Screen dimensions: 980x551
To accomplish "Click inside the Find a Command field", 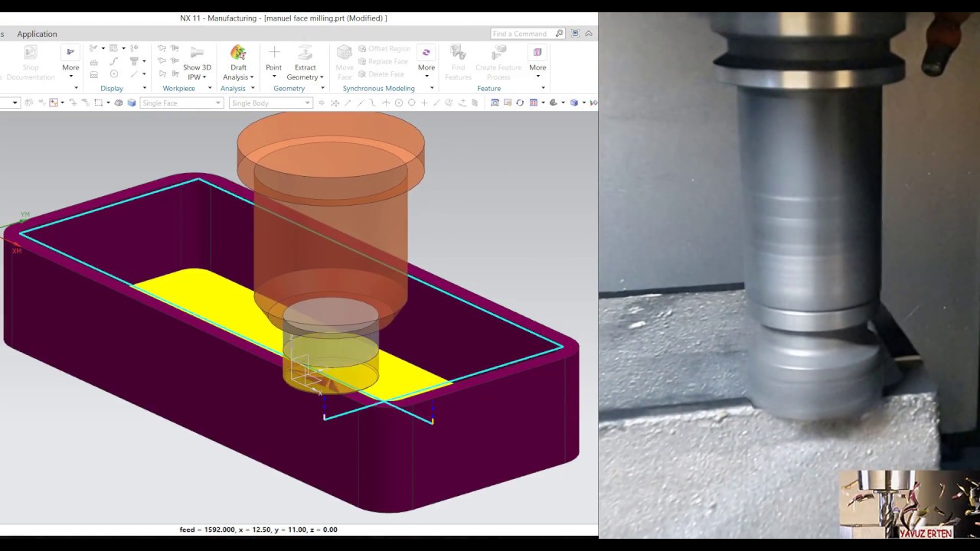I will (x=522, y=34).
